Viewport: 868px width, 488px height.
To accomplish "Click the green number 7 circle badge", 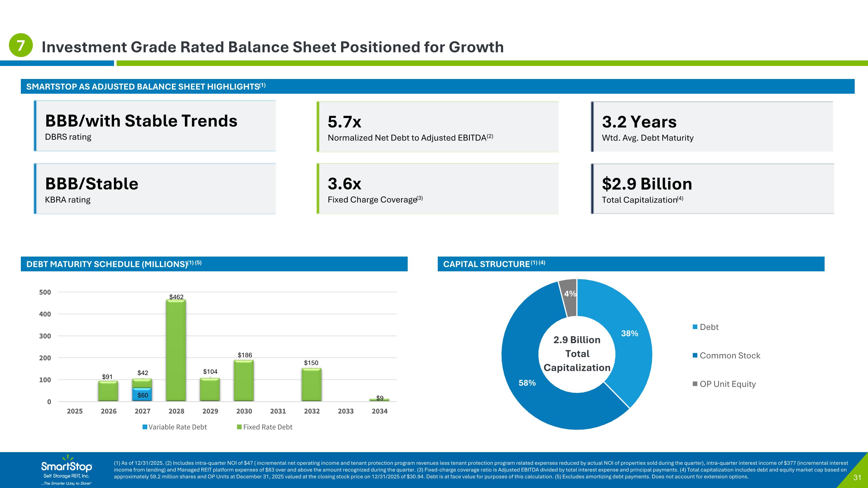I will [x=21, y=45].
